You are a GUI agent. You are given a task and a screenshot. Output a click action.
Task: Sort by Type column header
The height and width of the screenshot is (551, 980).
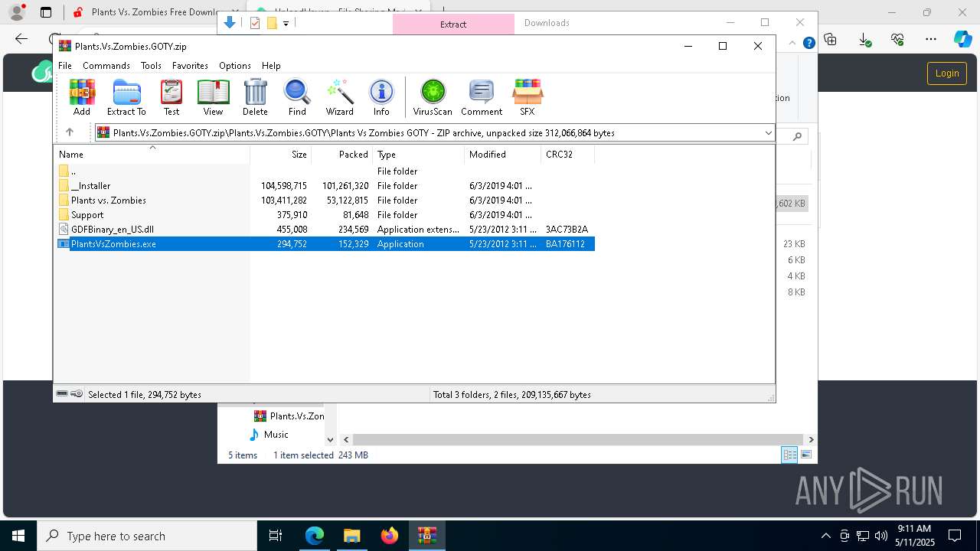tap(418, 155)
